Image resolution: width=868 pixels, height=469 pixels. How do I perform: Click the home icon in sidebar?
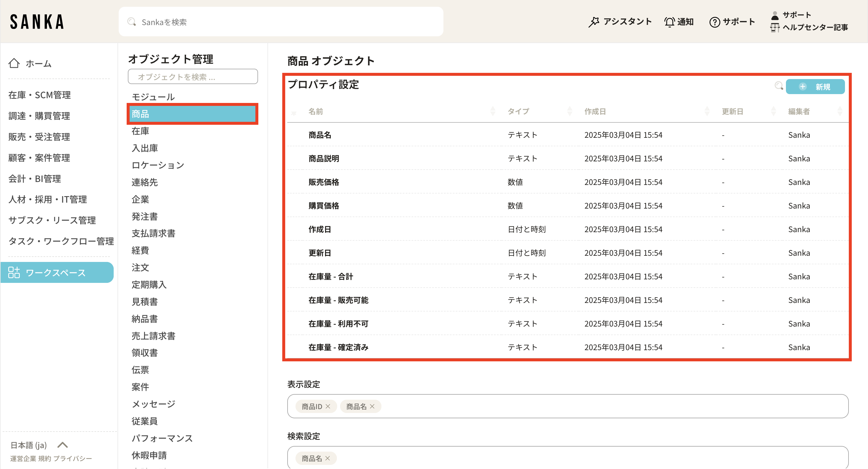14,63
